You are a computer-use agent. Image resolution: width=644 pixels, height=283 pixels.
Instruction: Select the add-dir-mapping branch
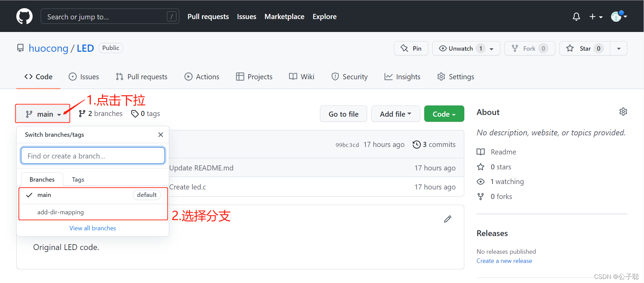(93, 212)
